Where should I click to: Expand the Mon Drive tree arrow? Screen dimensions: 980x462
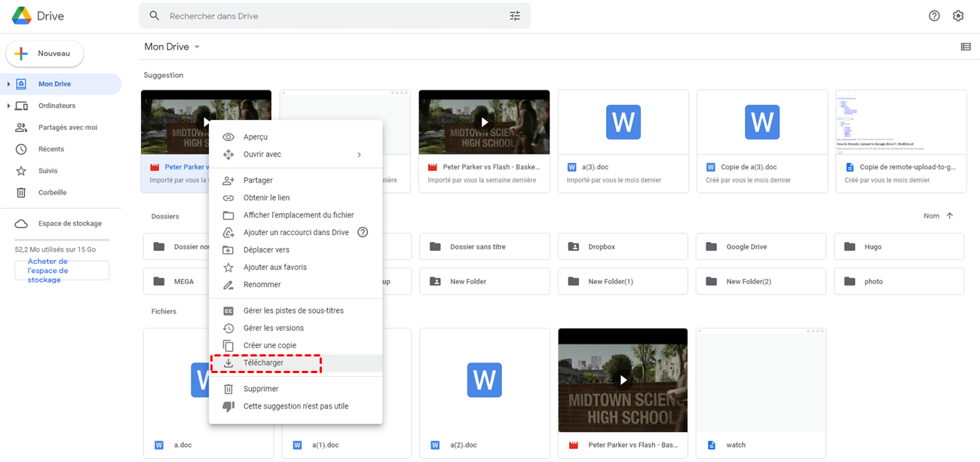point(8,84)
